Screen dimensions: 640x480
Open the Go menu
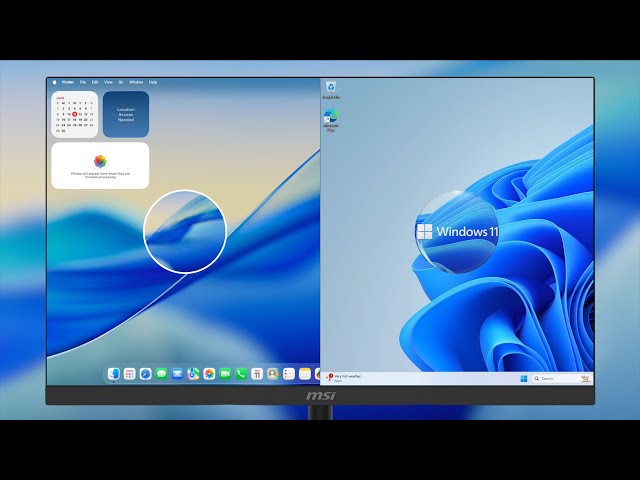[121, 82]
